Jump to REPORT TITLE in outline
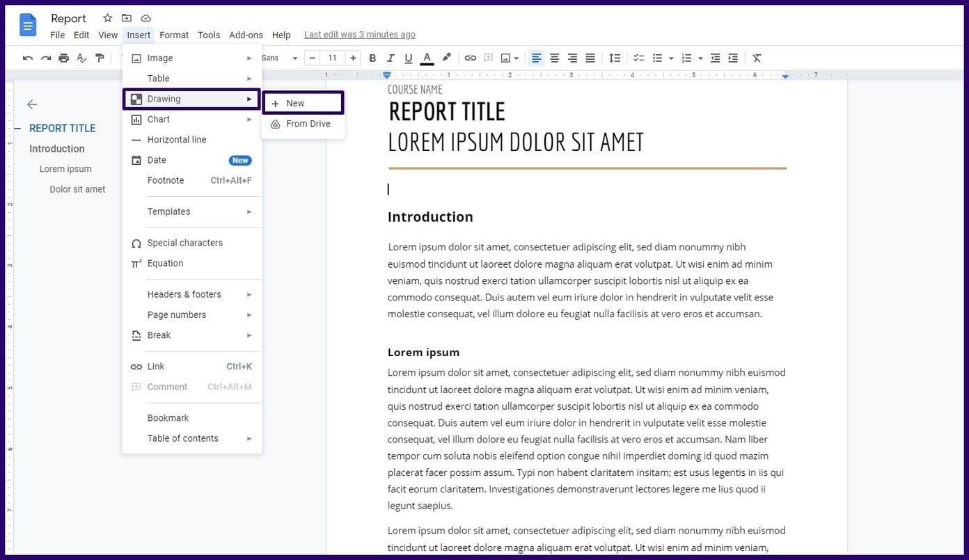The width and height of the screenshot is (969, 560). 63,128
